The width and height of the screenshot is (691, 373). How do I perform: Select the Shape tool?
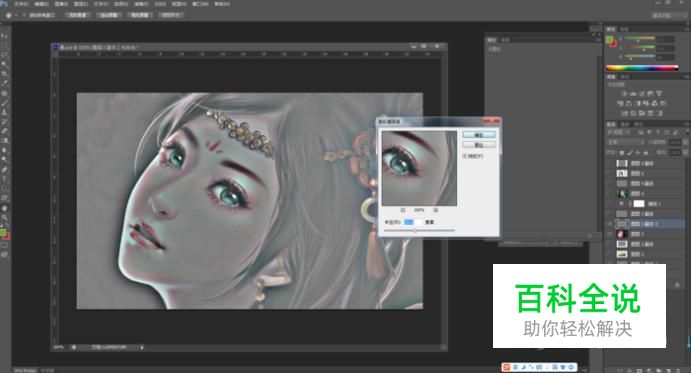4,198
